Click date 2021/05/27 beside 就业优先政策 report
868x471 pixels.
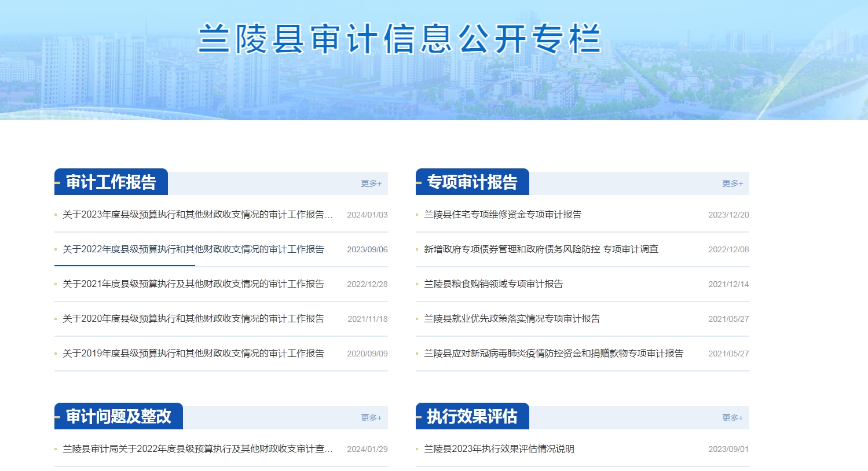728,319
